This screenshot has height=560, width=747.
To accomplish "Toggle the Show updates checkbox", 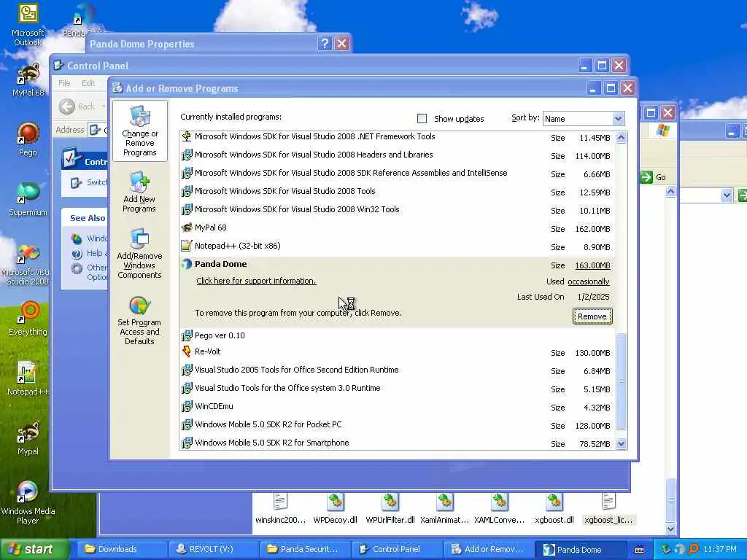I will [x=422, y=119].
